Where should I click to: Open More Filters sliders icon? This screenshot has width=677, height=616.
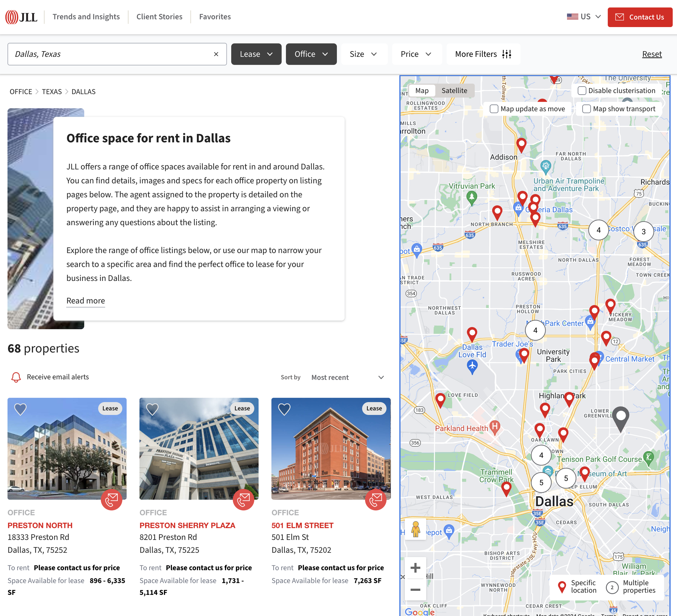click(506, 54)
